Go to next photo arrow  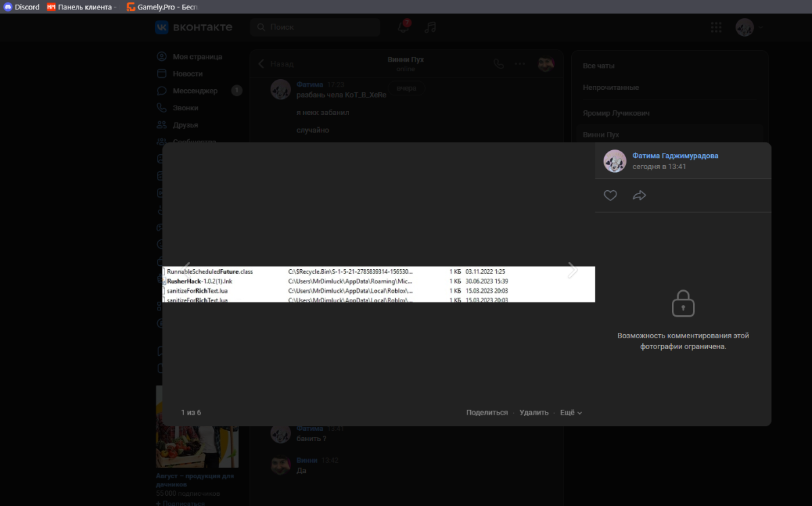(572, 270)
